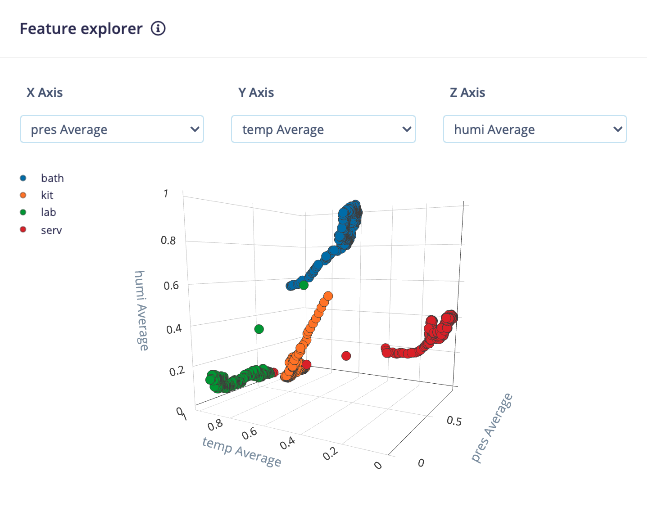Click the chevron arrow on X Axis select
647x512 pixels.
[x=195, y=129]
